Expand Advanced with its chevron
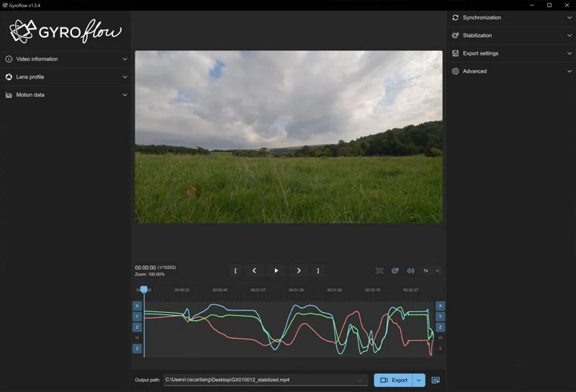The image size is (576, 392). tap(570, 71)
